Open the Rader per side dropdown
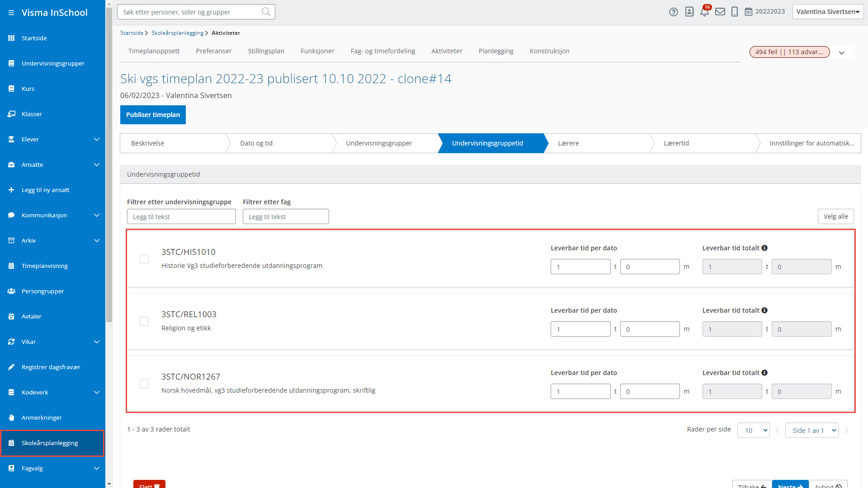The image size is (868, 488). 753,430
